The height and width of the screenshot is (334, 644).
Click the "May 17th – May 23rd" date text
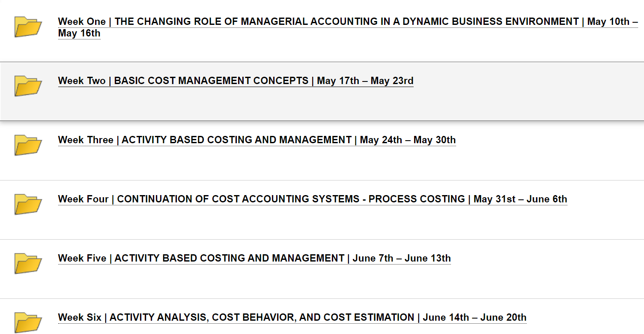[365, 81]
